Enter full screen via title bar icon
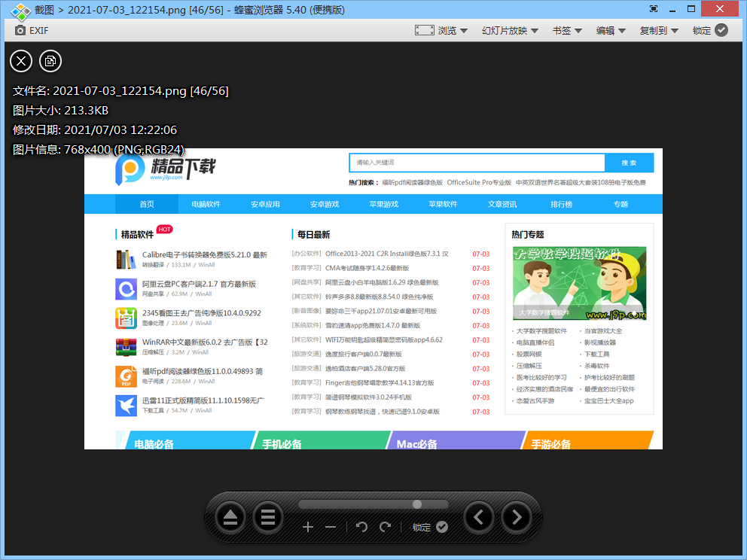747x560 pixels. coord(654,9)
